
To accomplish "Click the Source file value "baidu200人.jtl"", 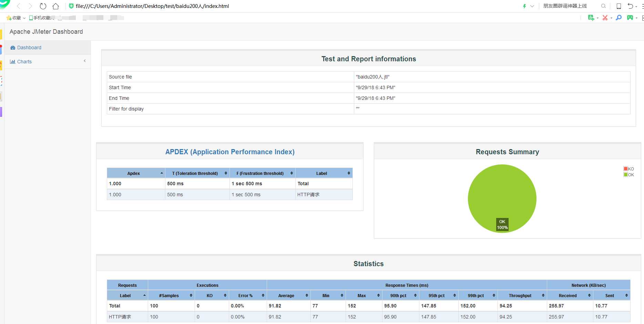I will click(x=372, y=77).
